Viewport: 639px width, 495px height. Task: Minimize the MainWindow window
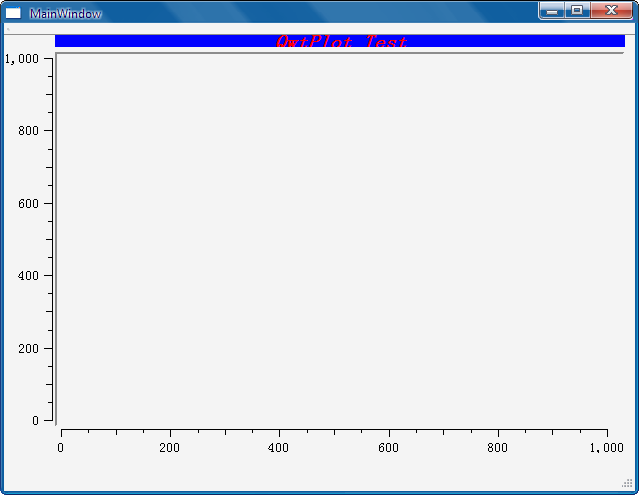click(x=552, y=11)
